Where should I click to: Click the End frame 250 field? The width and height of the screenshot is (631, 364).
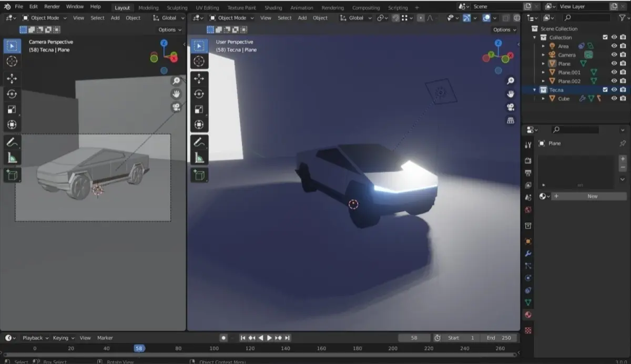(498, 338)
